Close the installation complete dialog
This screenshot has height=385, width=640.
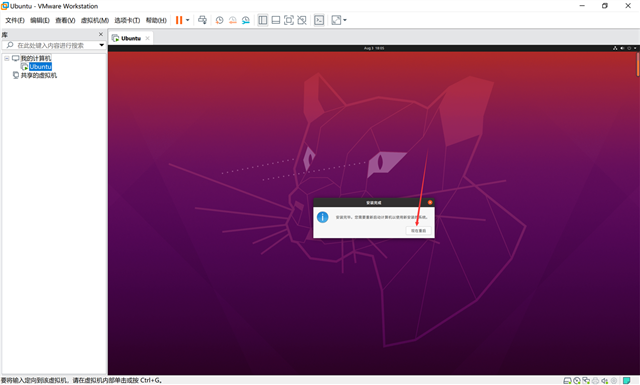[430, 203]
